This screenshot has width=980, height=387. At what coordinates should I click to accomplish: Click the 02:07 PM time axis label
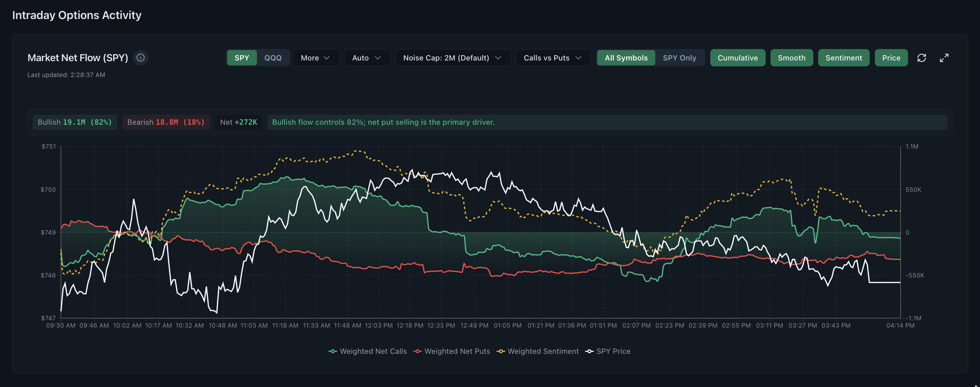(x=636, y=325)
